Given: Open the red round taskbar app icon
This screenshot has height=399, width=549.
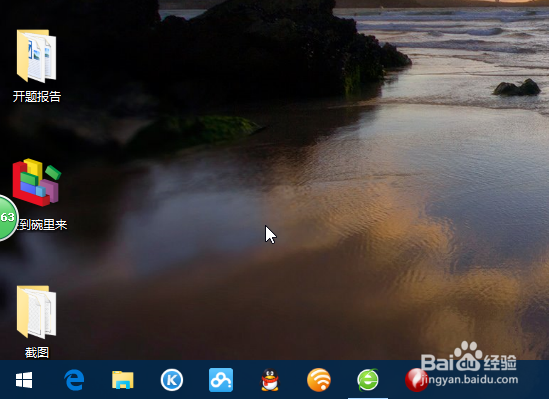Looking at the screenshot, I should pyautogui.click(x=416, y=380).
